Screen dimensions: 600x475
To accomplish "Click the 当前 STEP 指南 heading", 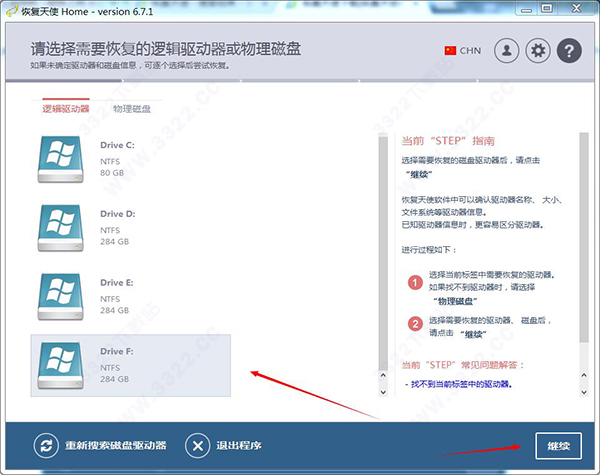I will click(x=448, y=141).
